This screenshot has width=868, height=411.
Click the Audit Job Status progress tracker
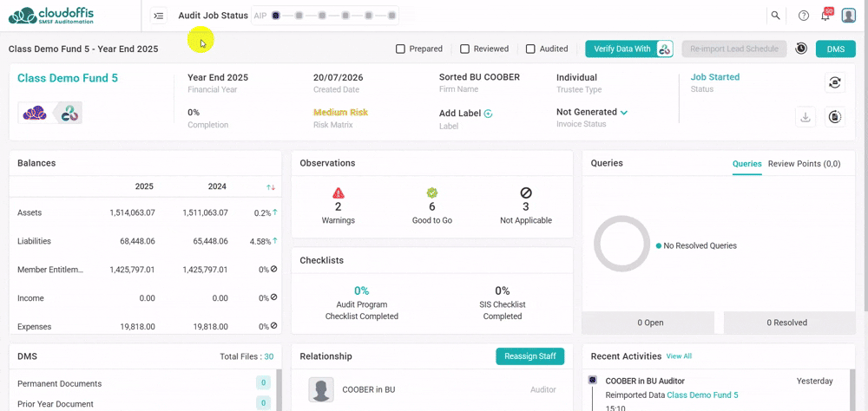point(325,16)
